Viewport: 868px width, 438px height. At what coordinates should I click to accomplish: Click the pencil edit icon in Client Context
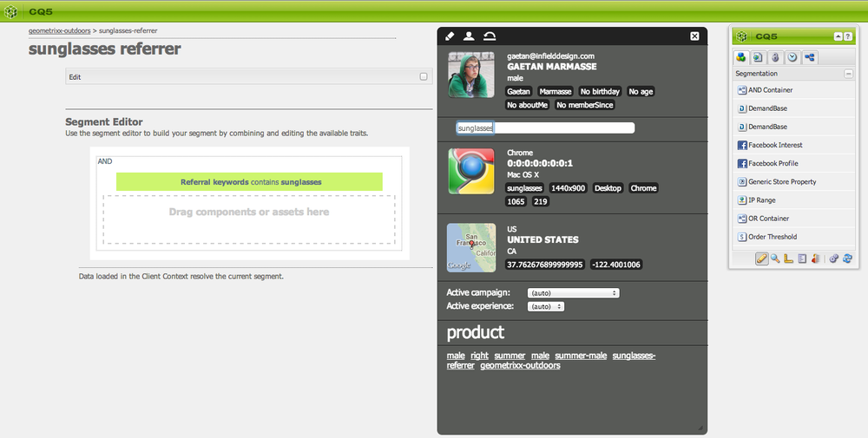pos(450,36)
